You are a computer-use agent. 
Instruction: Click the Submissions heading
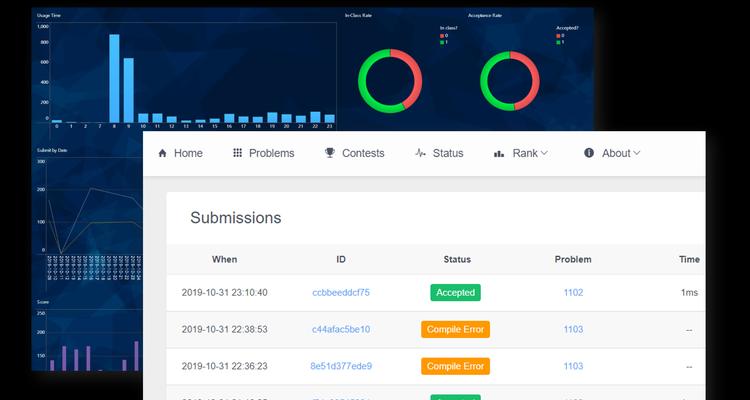coord(236,218)
